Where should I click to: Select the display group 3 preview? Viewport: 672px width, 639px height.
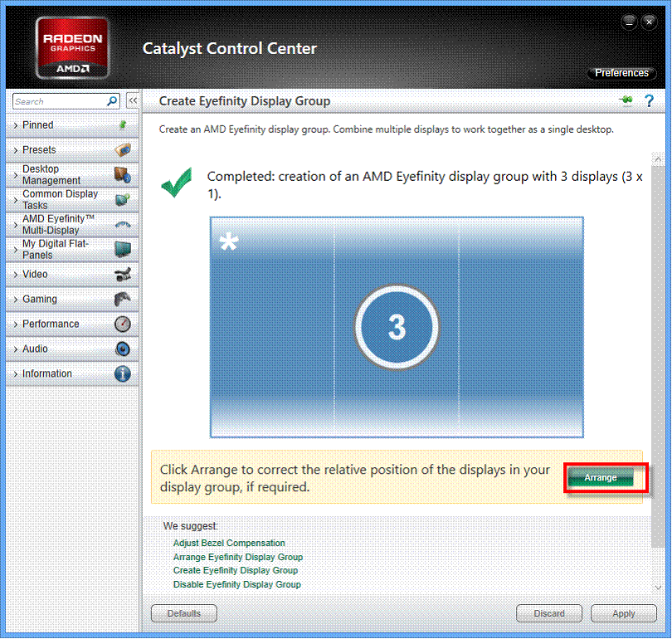pyautogui.click(x=397, y=327)
